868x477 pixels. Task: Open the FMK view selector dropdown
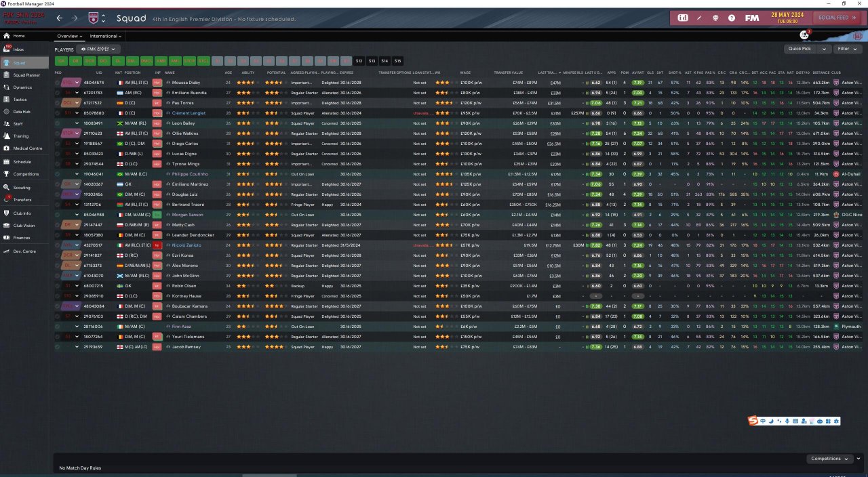pyautogui.click(x=100, y=49)
